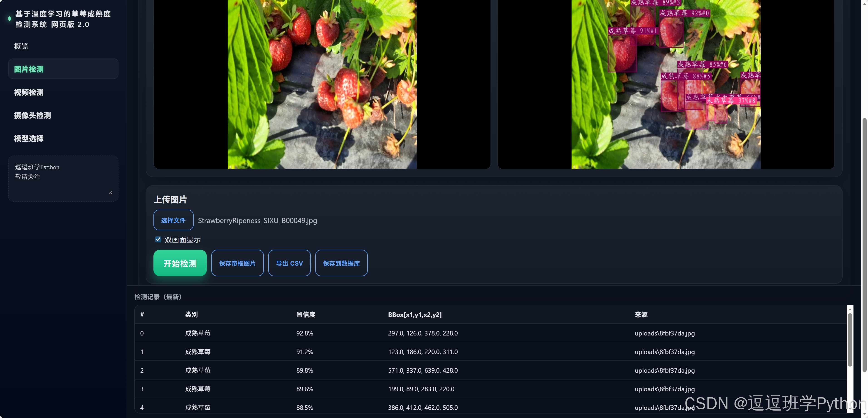Toggle the 双画面显示 checkbox
The image size is (868, 418).
158,239
